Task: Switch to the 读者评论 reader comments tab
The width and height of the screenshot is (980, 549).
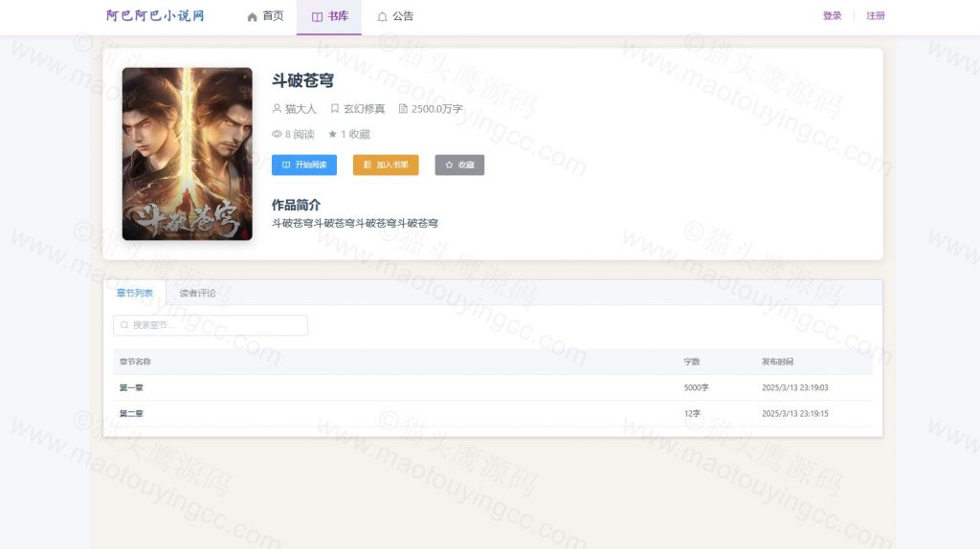Action: [197, 293]
